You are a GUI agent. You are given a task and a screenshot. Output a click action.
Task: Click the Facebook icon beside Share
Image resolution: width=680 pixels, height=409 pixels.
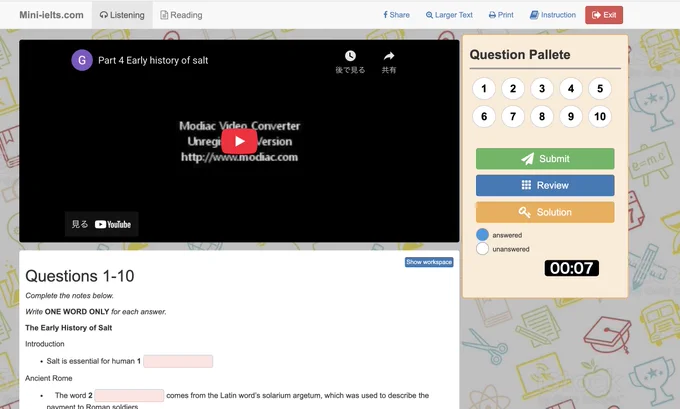click(385, 15)
